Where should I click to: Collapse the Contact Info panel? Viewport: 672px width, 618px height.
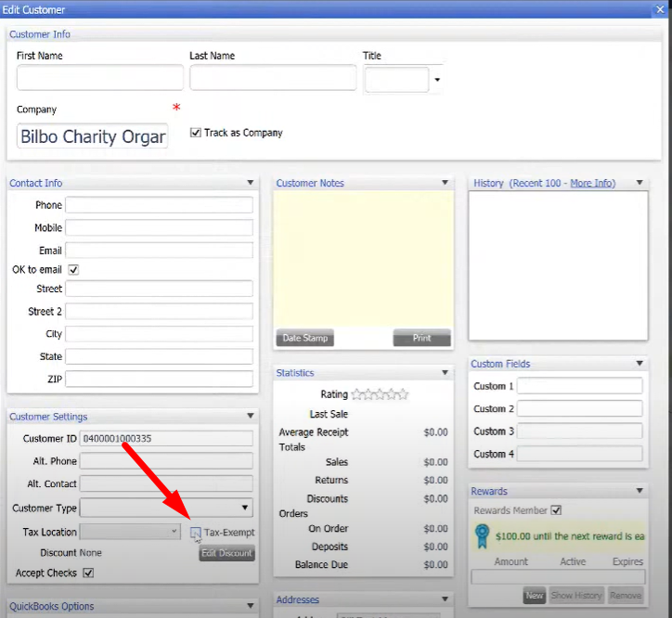pyautogui.click(x=251, y=183)
